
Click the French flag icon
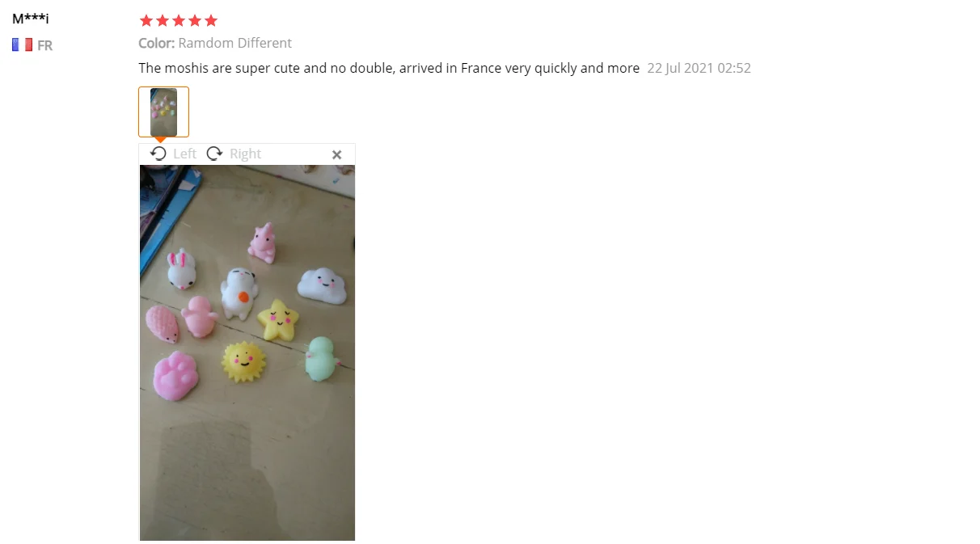pyautogui.click(x=22, y=45)
